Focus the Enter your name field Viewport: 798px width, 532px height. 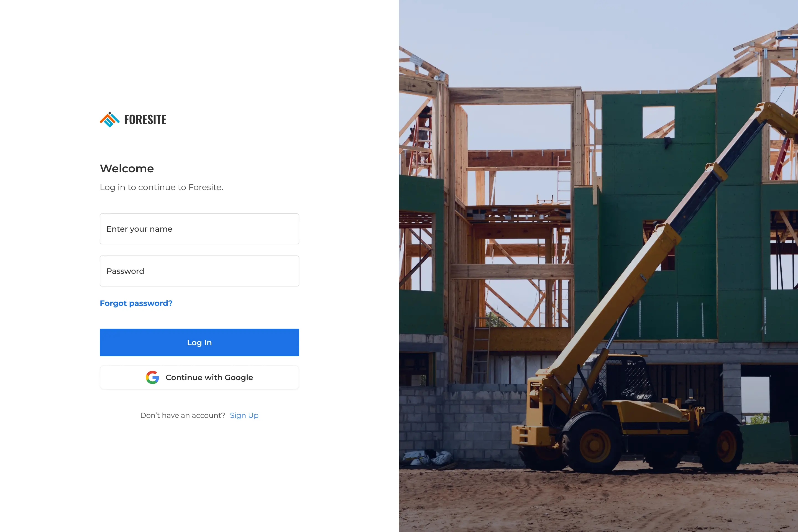(x=199, y=229)
